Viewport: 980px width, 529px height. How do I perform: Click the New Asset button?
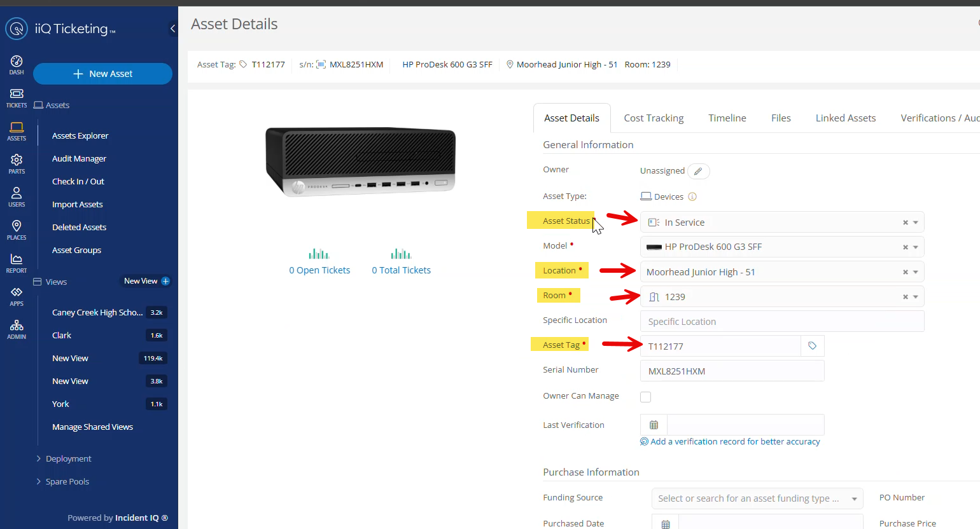(x=102, y=74)
